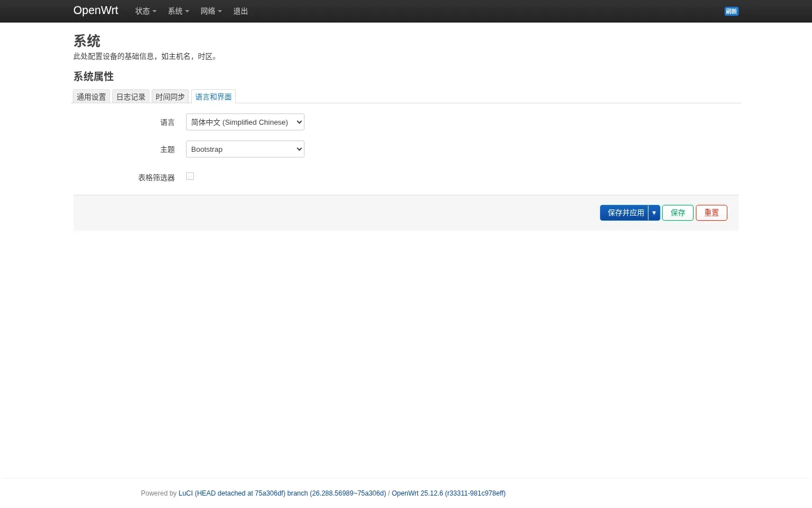Open the 时间同步 tab
812x508 pixels.
click(170, 97)
